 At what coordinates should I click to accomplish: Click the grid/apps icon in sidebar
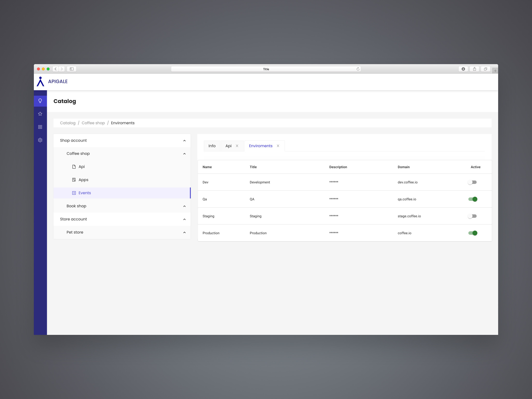pos(40,127)
